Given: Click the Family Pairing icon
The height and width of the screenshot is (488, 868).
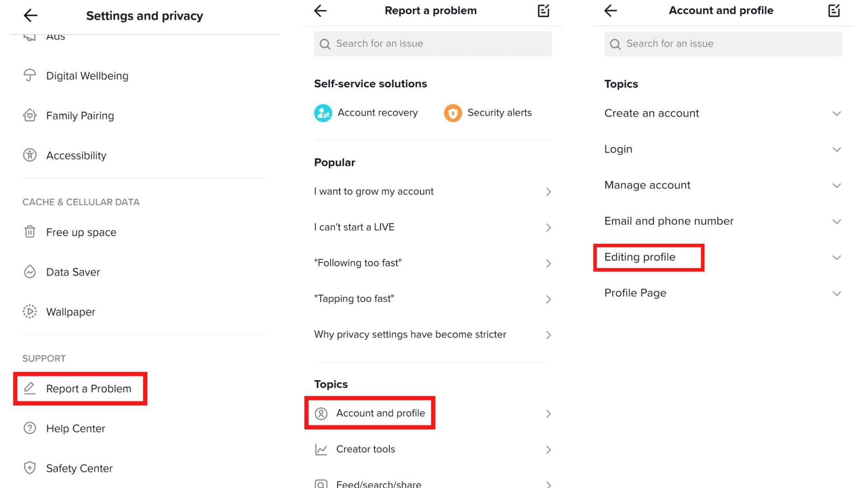Looking at the screenshot, I should point(29,116).
